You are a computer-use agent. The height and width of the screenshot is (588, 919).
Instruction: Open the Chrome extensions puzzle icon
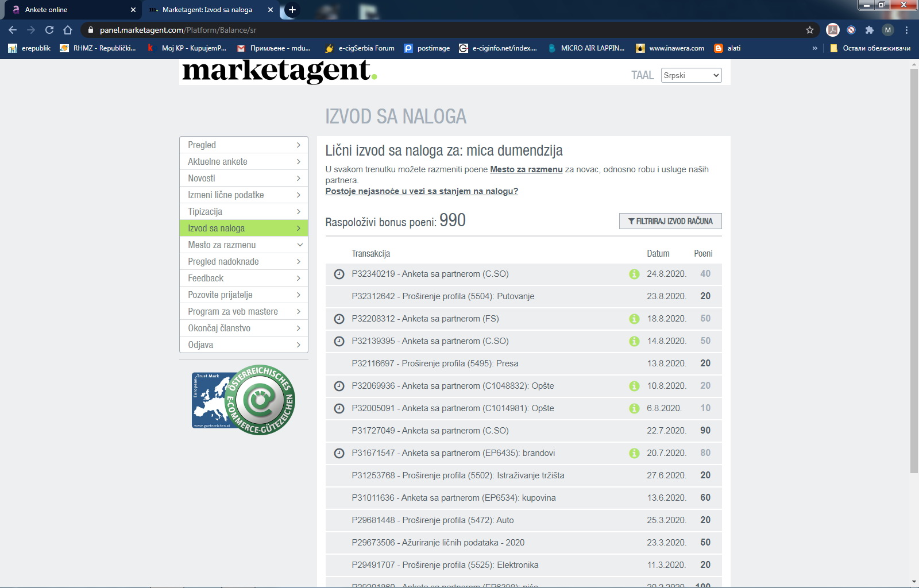[870, 30]
